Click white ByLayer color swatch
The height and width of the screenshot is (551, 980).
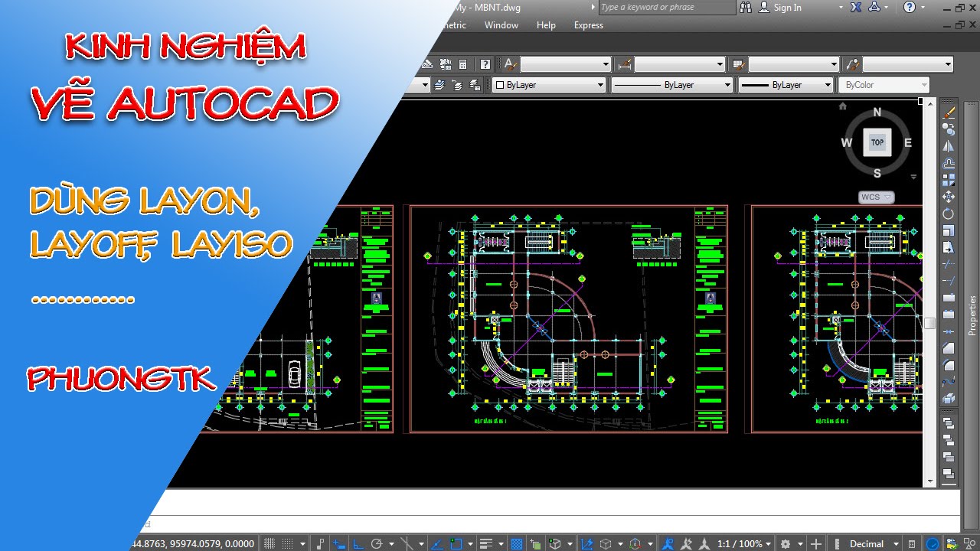click(500, 85)
